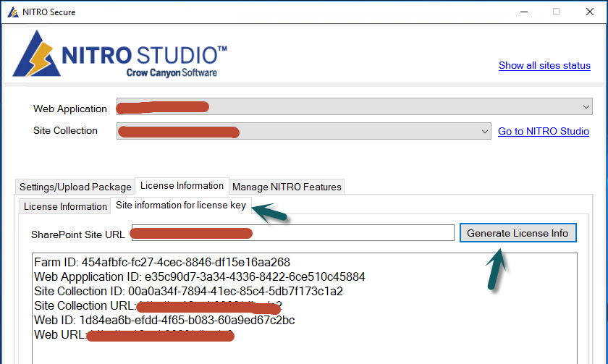Expand the Web Application dropdown
The height and width of the screenshot is (364, 608).
click(586, 107)
